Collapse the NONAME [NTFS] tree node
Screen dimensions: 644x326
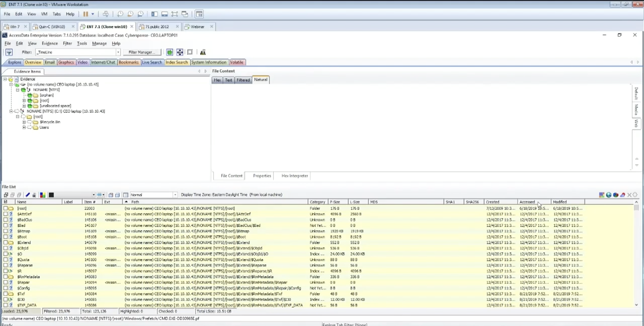point(17,90)
